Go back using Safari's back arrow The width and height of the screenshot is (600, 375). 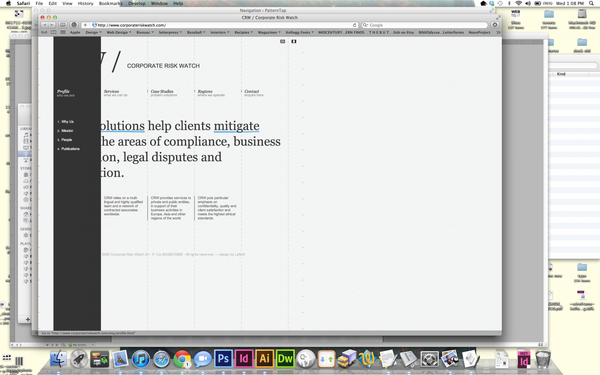(x=45, y=25)
